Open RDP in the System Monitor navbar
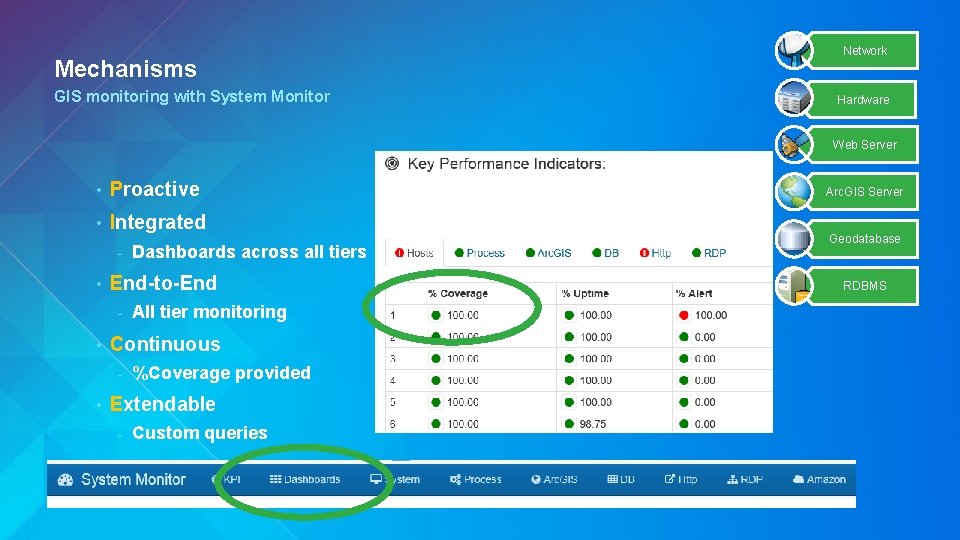Viewport: 960px width, 540px height. (744, 479)
